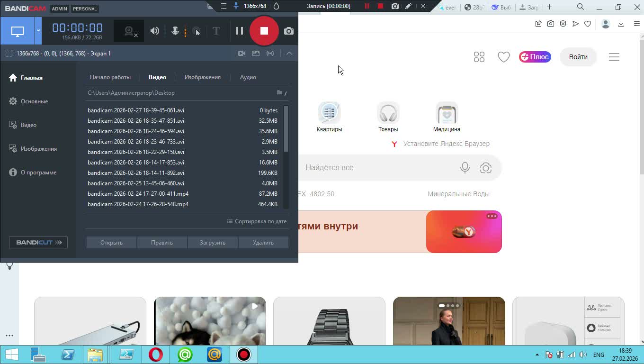Screen dimensions: 644x364
Task: Collapse the Bandicam panel with the chevron
Action: point(289,54)
